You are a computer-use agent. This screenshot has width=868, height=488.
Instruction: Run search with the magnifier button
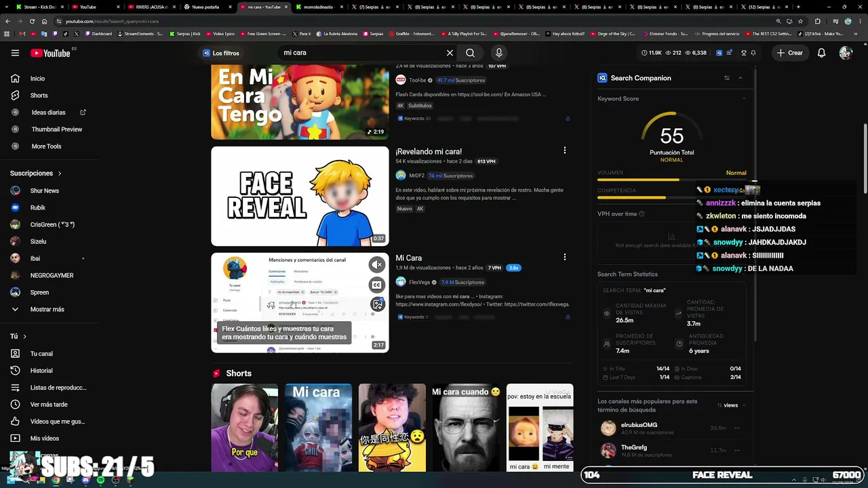[470, 53]
